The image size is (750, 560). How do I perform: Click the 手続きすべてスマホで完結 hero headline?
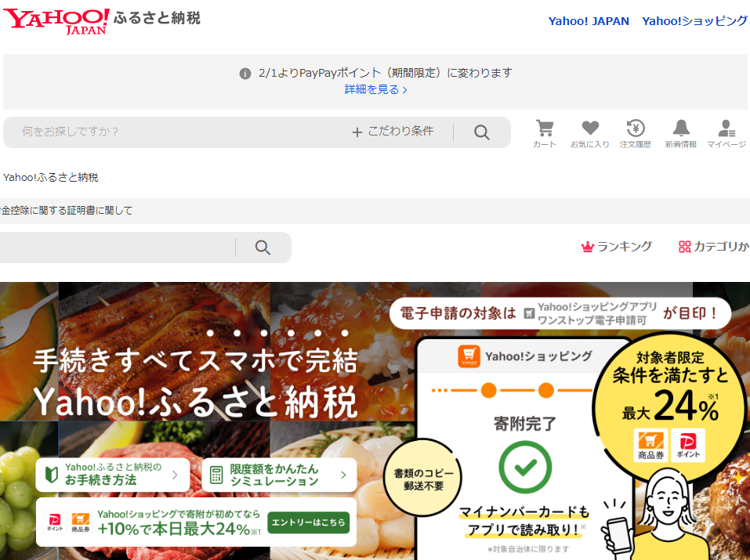[196, 360]
